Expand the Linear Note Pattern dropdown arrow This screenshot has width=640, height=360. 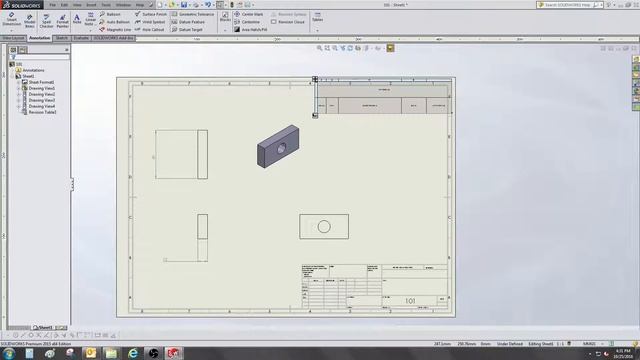tap(90, 30)
